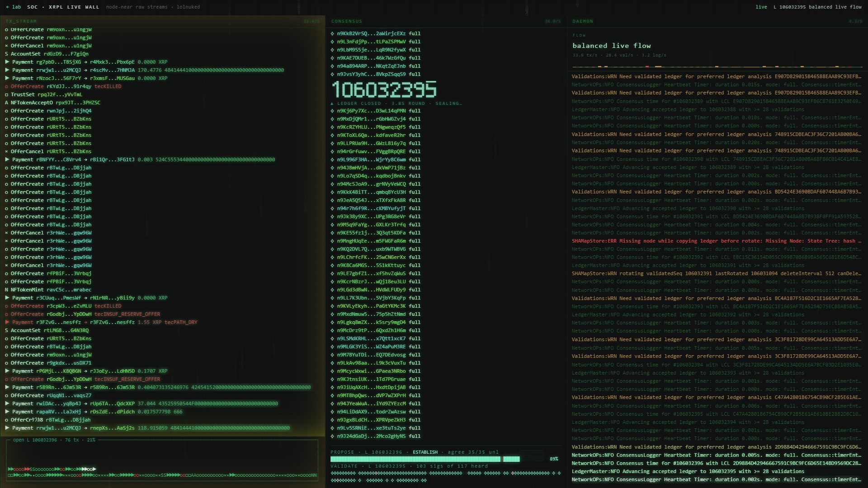Click the Payment arrow icon for rPGMjL...KBQBGN

click(7, 371)
